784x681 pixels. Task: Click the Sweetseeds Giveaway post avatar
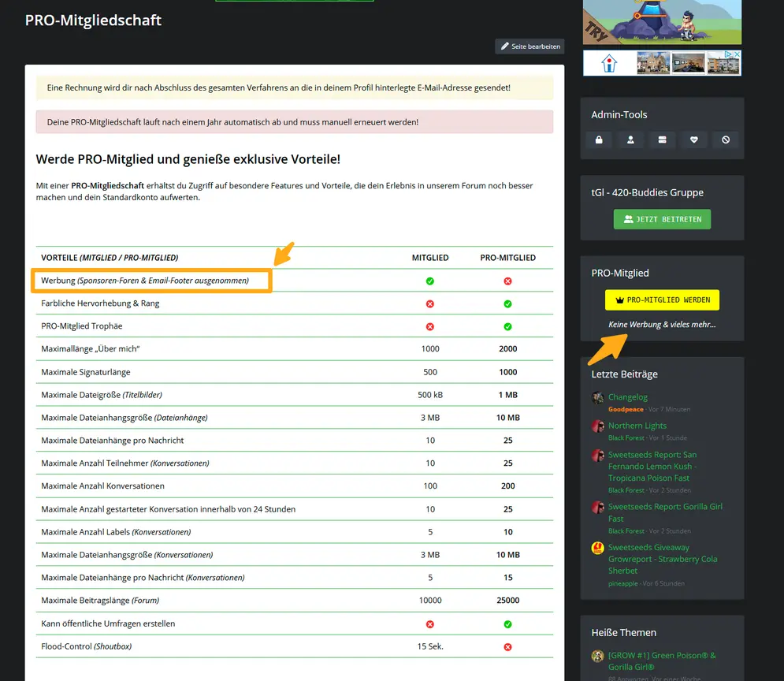tap(598, 548)
